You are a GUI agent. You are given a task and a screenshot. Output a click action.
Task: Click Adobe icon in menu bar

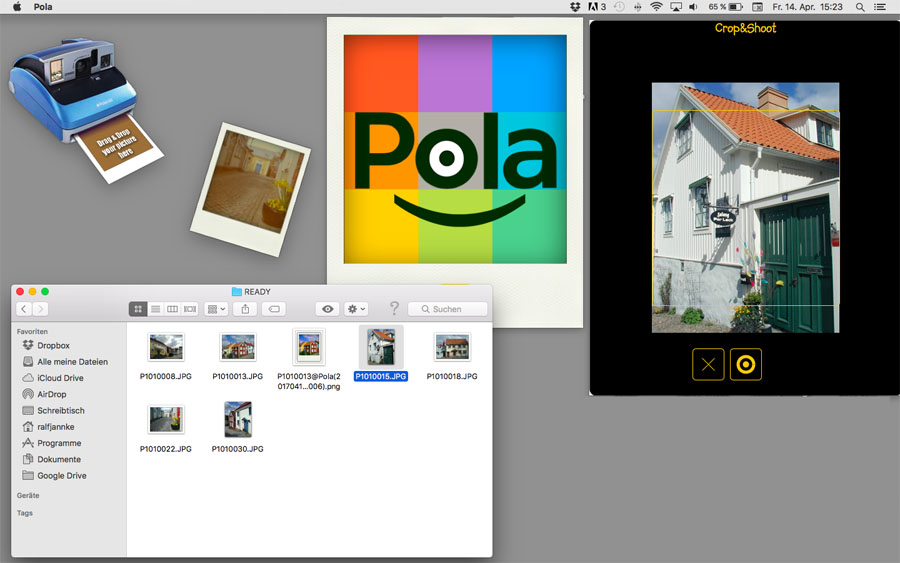(597, 7)
